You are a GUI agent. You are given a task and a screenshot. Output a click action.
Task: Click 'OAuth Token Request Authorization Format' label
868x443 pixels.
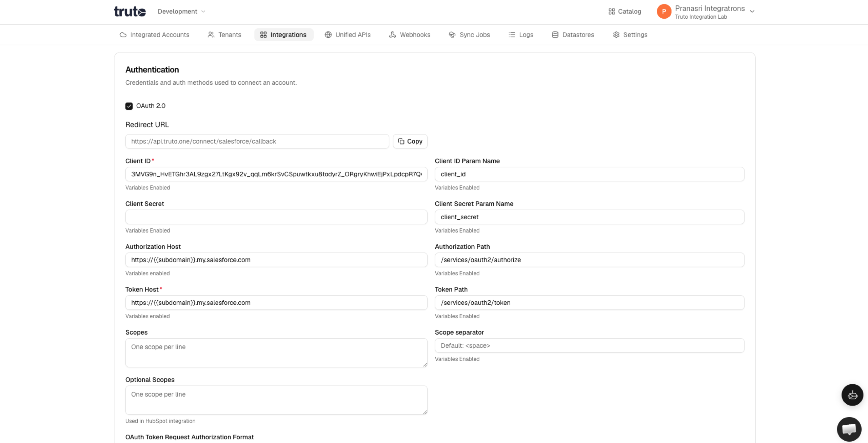point(190,437)
